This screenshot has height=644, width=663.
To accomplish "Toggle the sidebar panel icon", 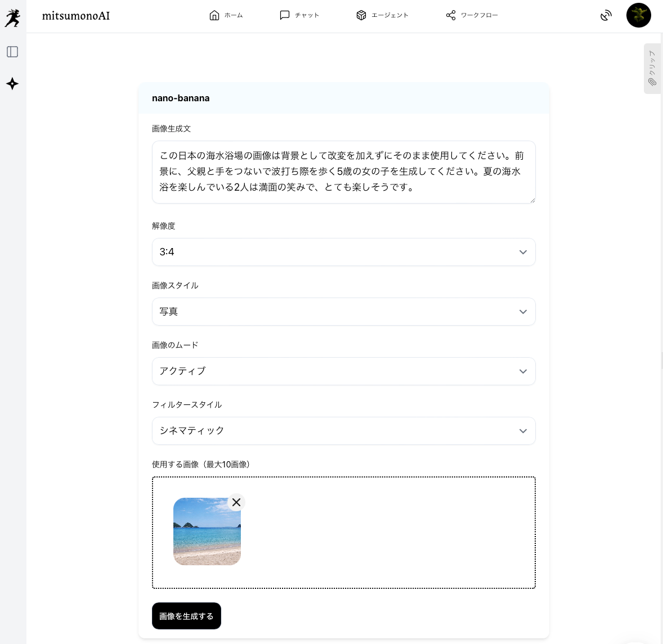I will coord(12,52).
